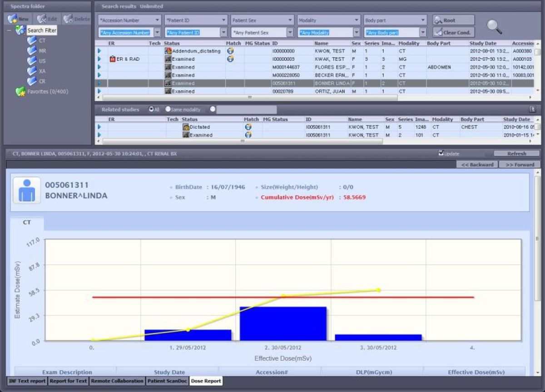Click the ER & RAD emergency icon
Screen dimensions: 545x392
point(112,59)
